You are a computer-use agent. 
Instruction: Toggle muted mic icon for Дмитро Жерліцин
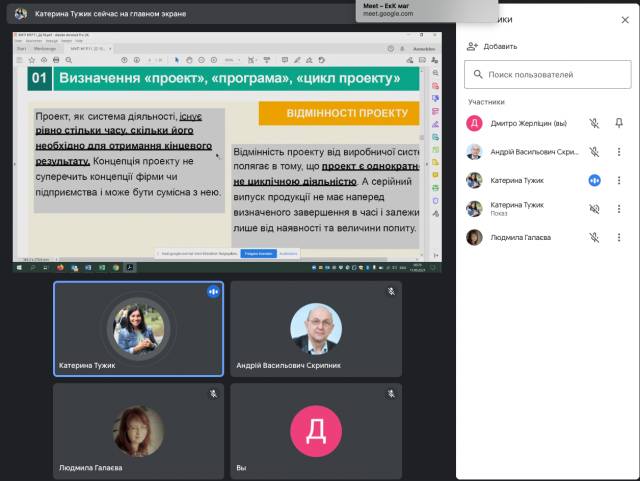(x=594, y=123)
